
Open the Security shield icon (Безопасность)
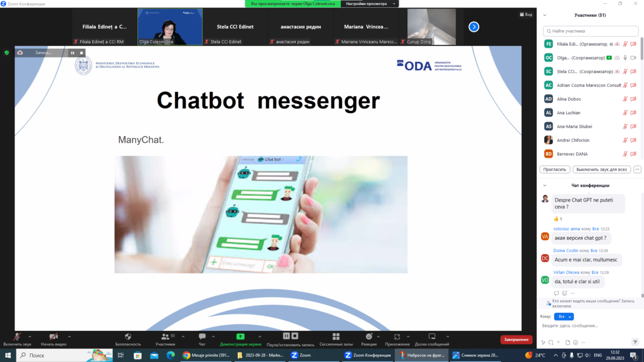pos(128,336)
